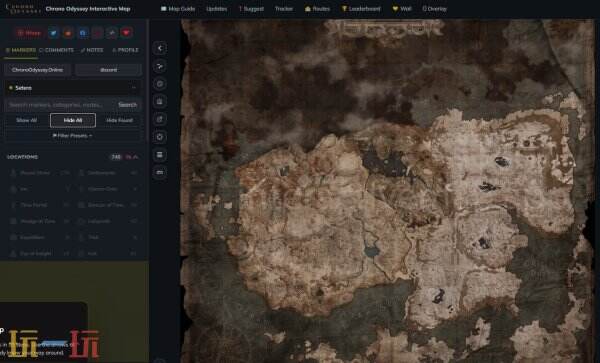Open the Overlay menu item
Image resolution: width=600 pixels, height=363 pixels.
tap(434, 9)
